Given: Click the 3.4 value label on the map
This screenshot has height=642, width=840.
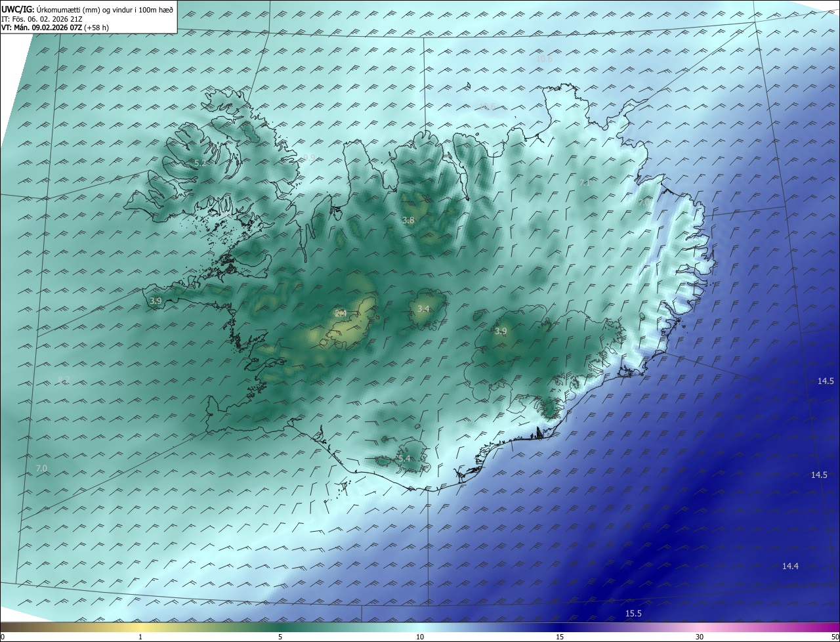Looking at the screenshot, I should [x=423, y=309].
